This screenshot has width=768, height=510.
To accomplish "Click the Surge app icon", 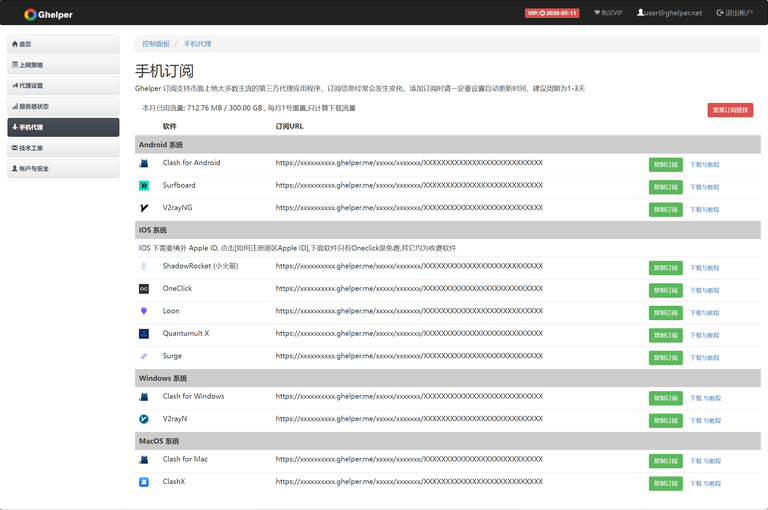I will pyautogui.click(x=144, y=356).
